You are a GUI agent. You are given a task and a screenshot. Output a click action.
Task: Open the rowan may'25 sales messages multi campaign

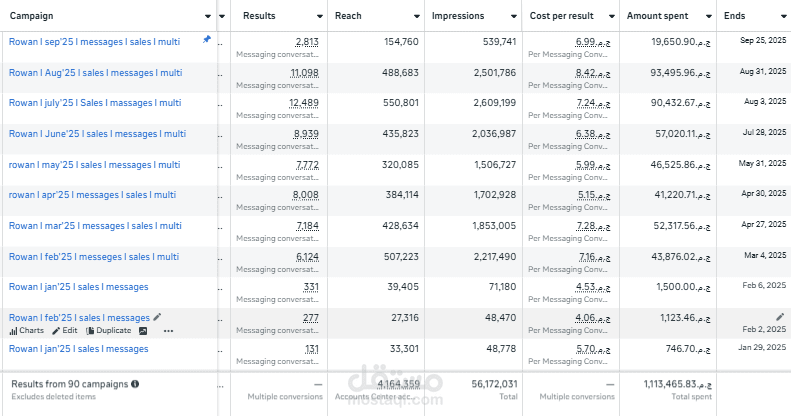tap(94, 165)
